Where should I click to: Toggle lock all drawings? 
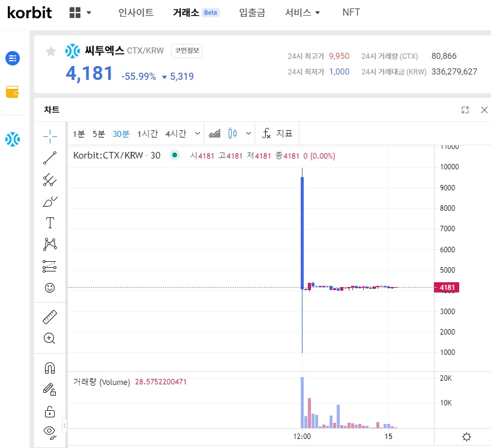[50, 411]
